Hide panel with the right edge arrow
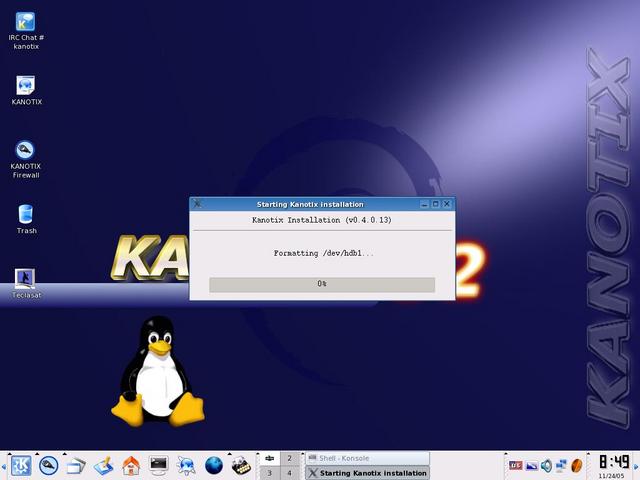The height and width of the screenshot is (480, 640). (636, 466)
